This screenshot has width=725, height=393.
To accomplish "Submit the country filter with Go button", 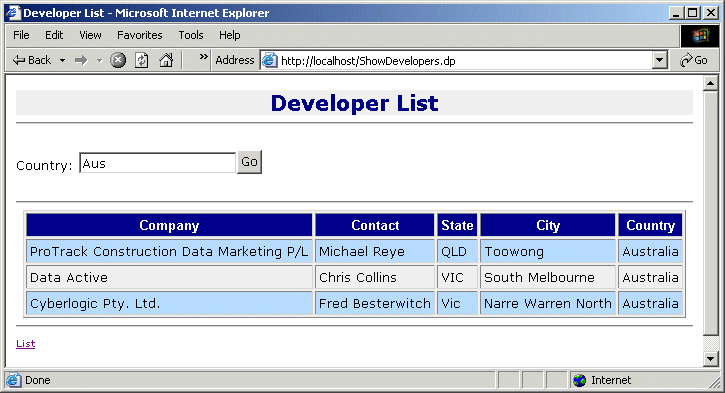I will click(249, 162).
